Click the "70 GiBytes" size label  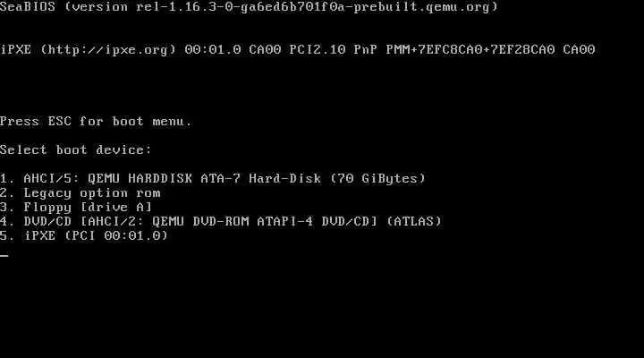[x=378, y=178]
